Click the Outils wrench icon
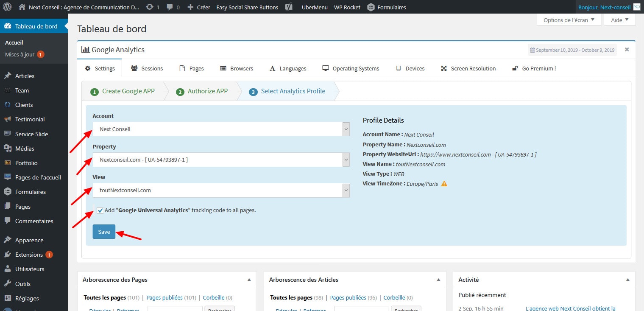The width and height of the screenshot is (644, 311). pyautogui.click(x=8, y=284)
